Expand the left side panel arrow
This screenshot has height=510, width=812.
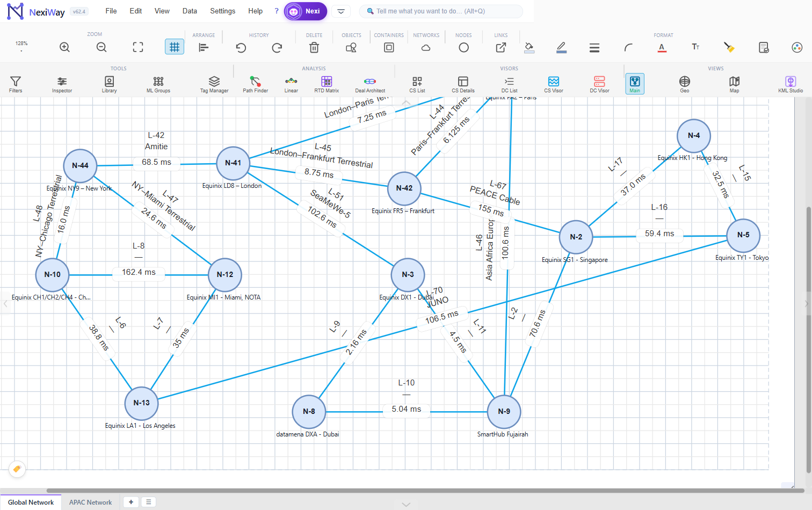click(x=5, y=304)
